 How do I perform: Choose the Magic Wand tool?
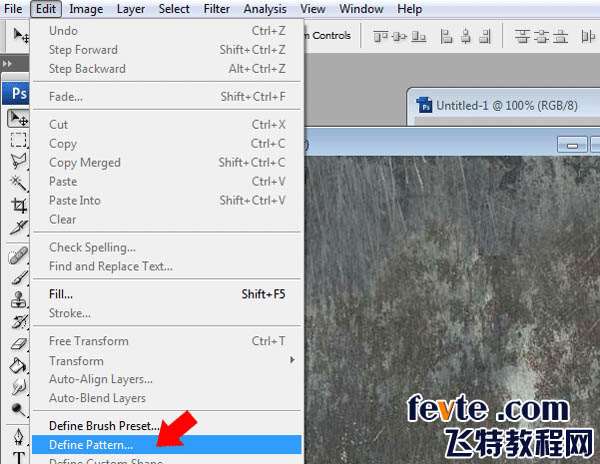[18, 182]
